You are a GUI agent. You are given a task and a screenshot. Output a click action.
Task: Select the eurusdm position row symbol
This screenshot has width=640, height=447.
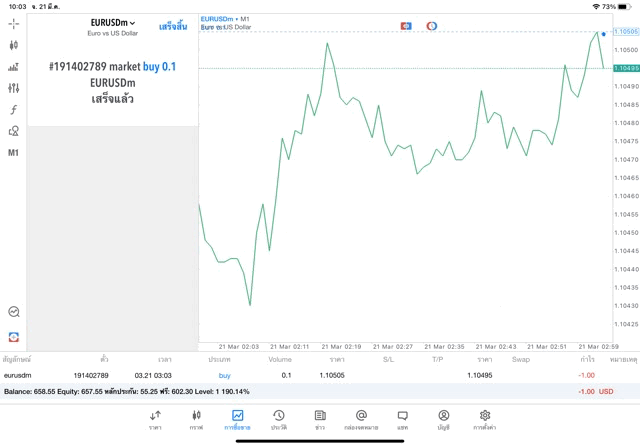pos(18,375)
